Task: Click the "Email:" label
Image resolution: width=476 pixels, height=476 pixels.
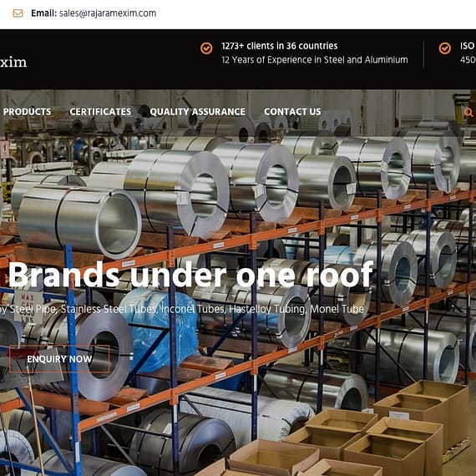Action: pyautogui.click(x=43, y=13)
